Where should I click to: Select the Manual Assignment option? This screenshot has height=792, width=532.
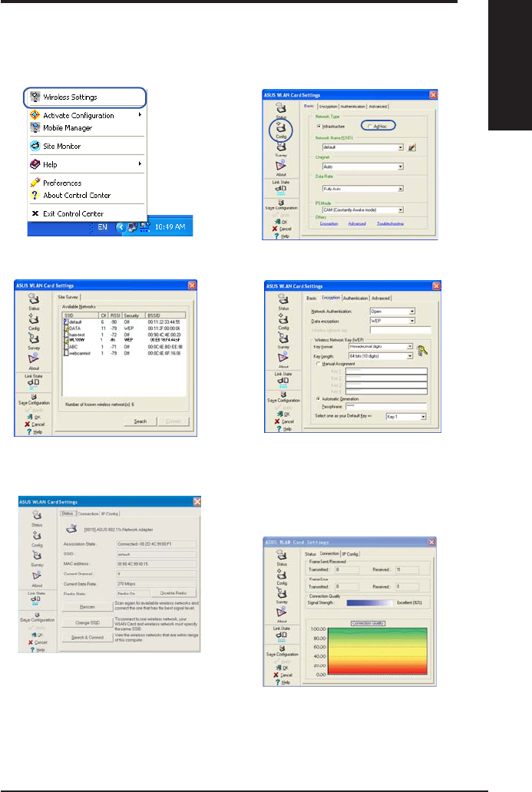pos(336,364)
